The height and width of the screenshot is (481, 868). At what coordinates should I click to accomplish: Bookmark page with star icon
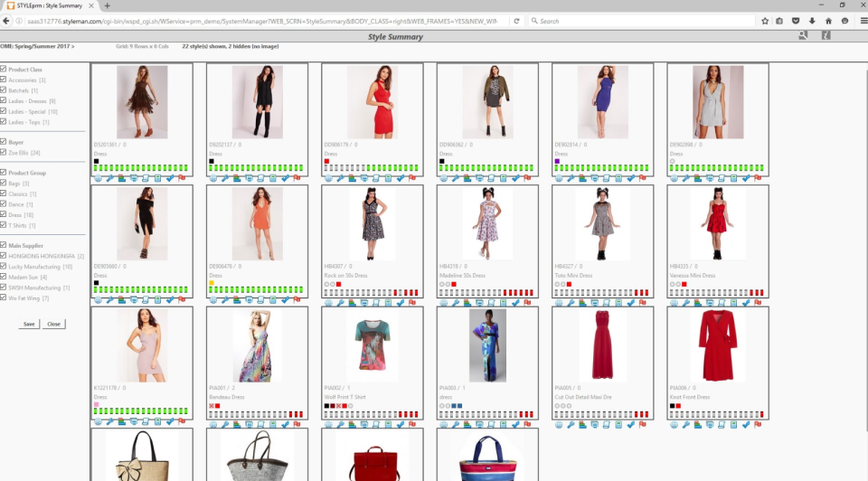(x=765, y=21)
